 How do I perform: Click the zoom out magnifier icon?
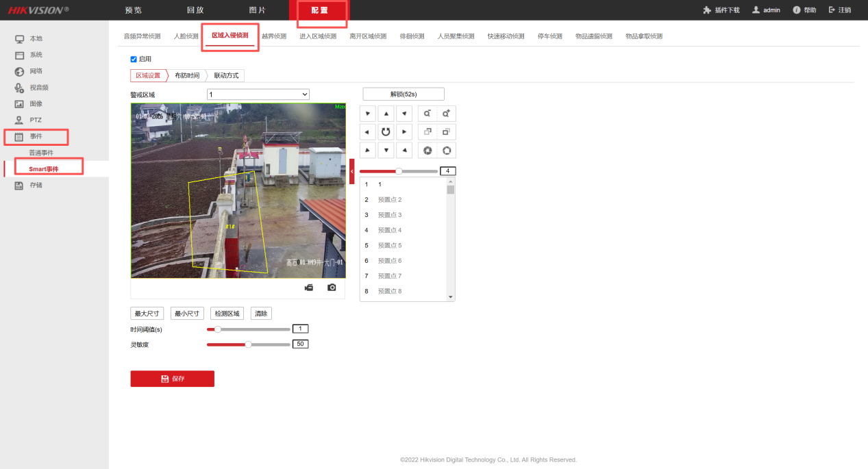tap(427, 114)
